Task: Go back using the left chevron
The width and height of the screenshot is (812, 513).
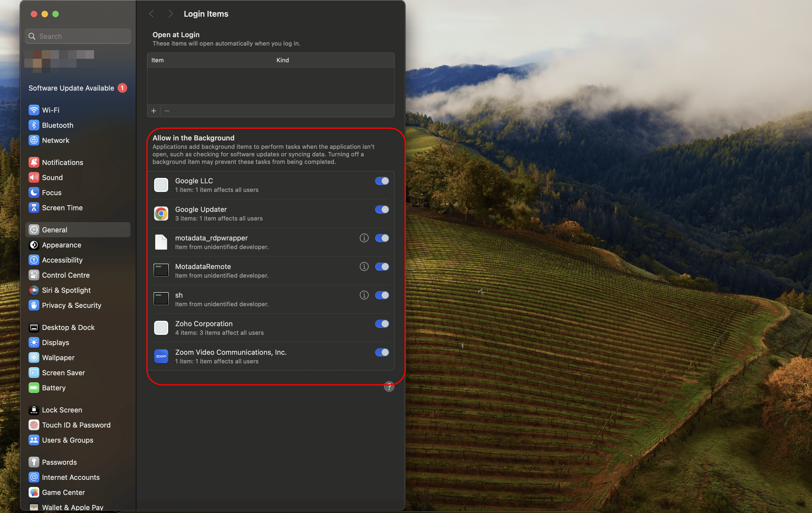Action: click(151, 14)
